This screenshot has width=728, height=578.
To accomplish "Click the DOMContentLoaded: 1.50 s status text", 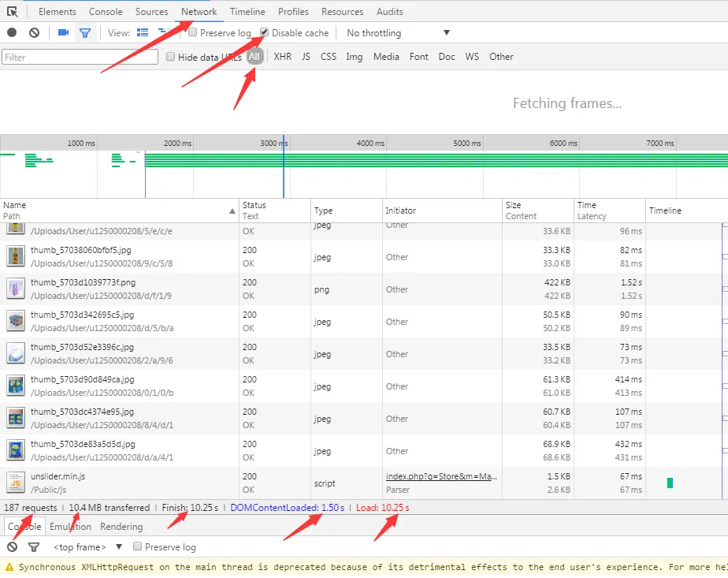I will click(287, 508).
